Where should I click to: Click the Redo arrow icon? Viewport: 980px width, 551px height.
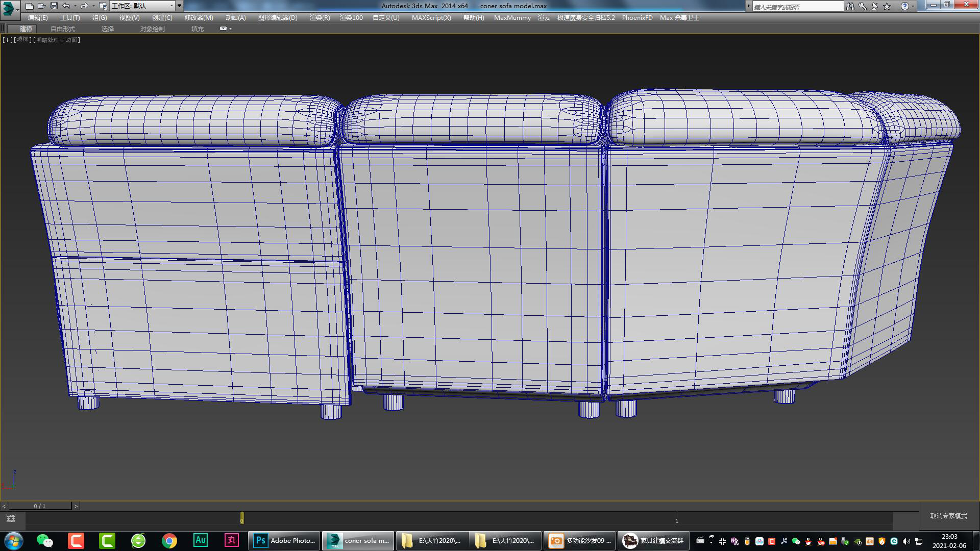coord(84,6)
